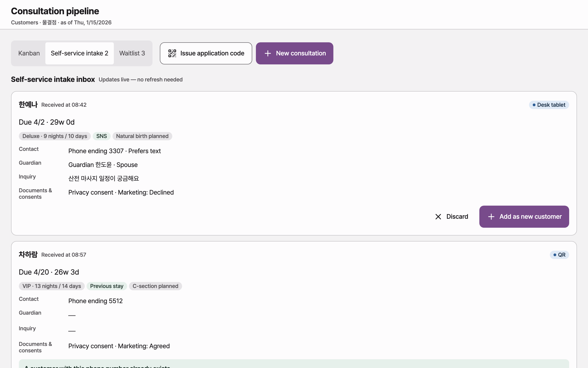This screenshot has height=368, width=588.
Task: Click the Previous stay tag
Action: pos(107,286)
